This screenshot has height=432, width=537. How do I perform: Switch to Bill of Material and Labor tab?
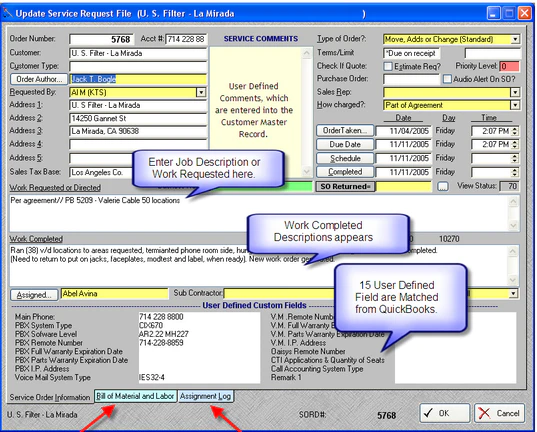135,396
